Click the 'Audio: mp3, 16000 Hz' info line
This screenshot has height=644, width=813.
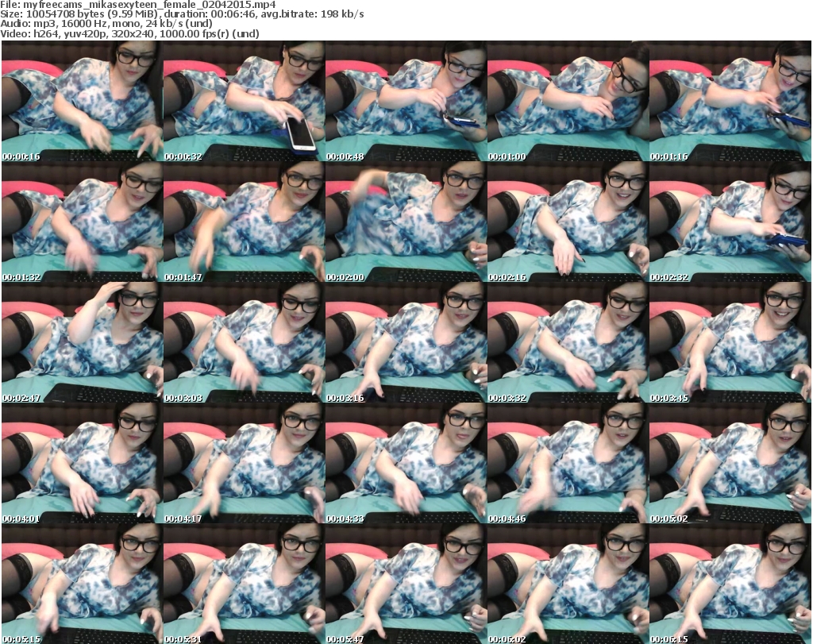click(106, 23)
